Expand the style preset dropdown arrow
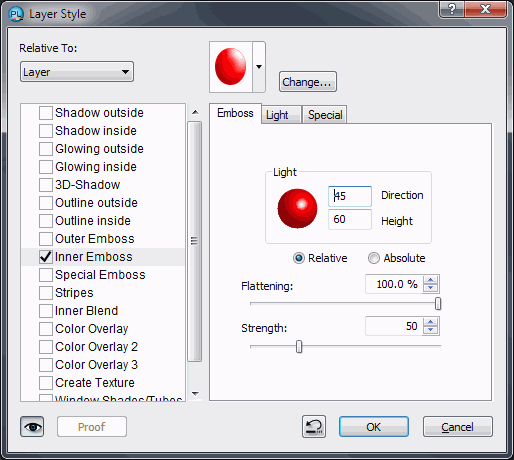The width and height of the screenshot is (514, 460). coord(259,67)
